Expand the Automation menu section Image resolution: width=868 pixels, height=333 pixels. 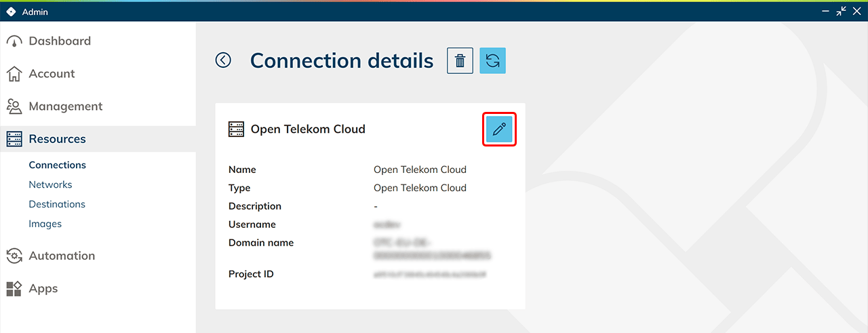pos(62,256)
